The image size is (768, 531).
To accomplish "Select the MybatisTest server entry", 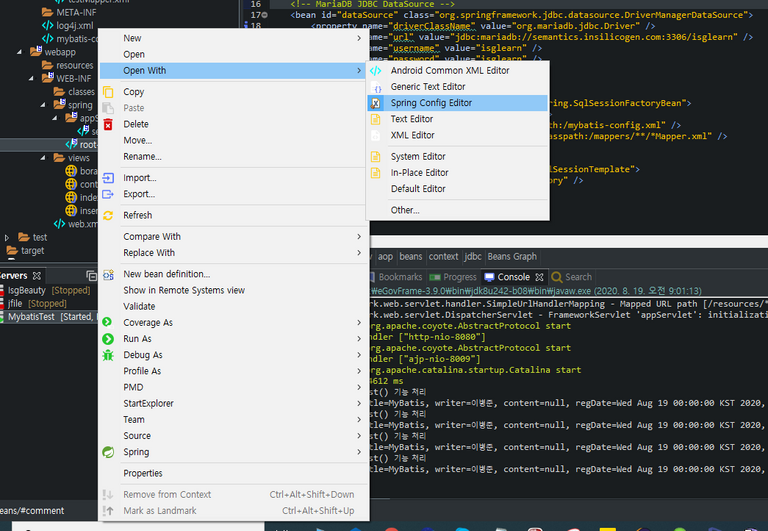I will pos(49,317).
